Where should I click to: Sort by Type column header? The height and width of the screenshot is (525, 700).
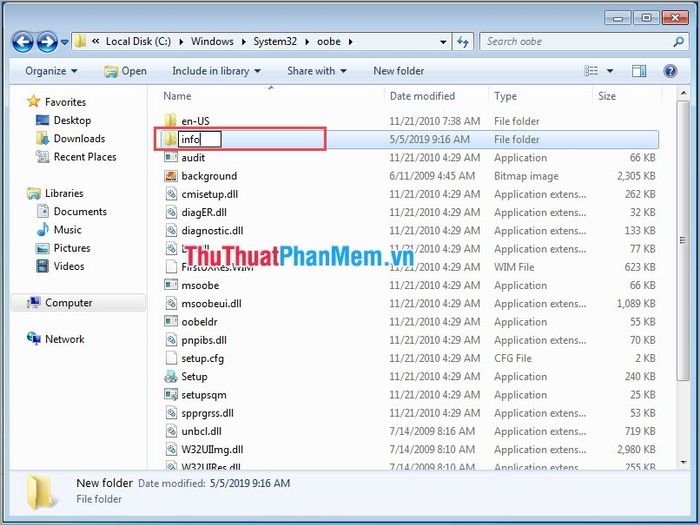click(x=505, y=96)
